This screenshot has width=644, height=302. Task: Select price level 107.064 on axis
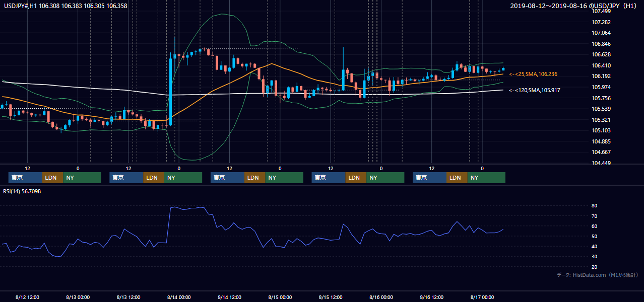pyautogui.click(x=601, y=33)
